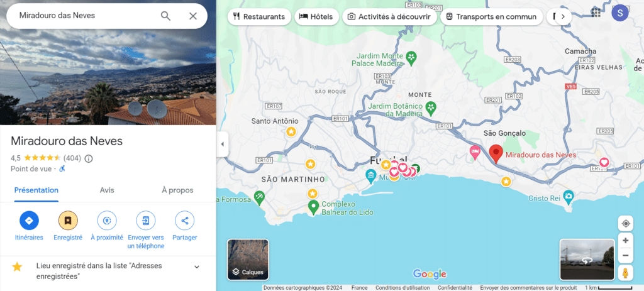Viewport: 644px width, 291px height.
Task: Click the Cristo Rei camera marker
Action: pyautogui.click(x=569, y=195)
